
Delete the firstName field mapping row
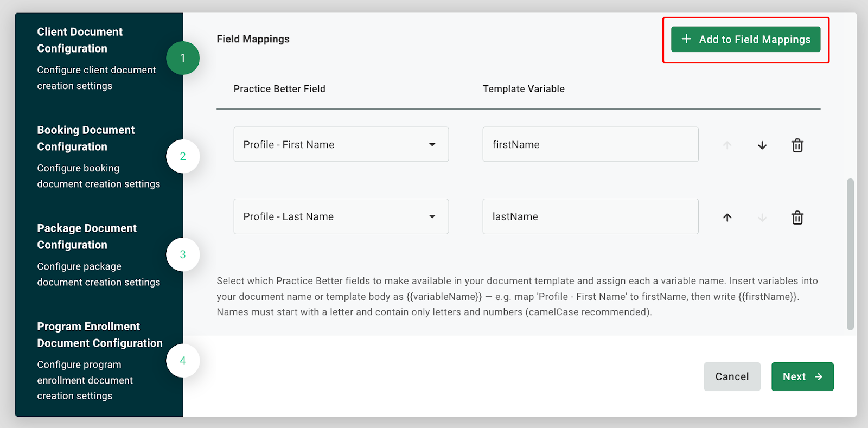(797, 145)
